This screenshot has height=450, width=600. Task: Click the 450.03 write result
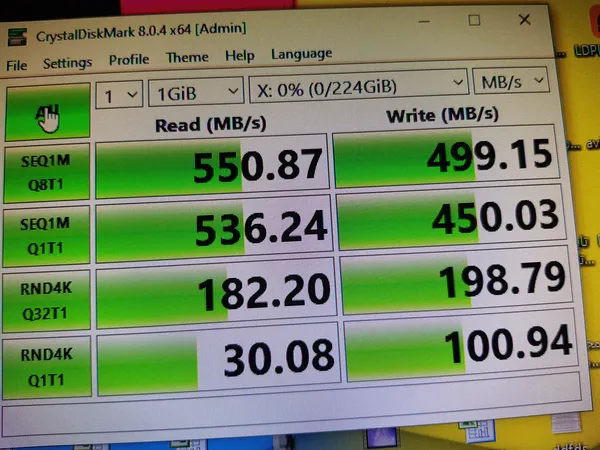pyautogui.click(x=451, y=217)
